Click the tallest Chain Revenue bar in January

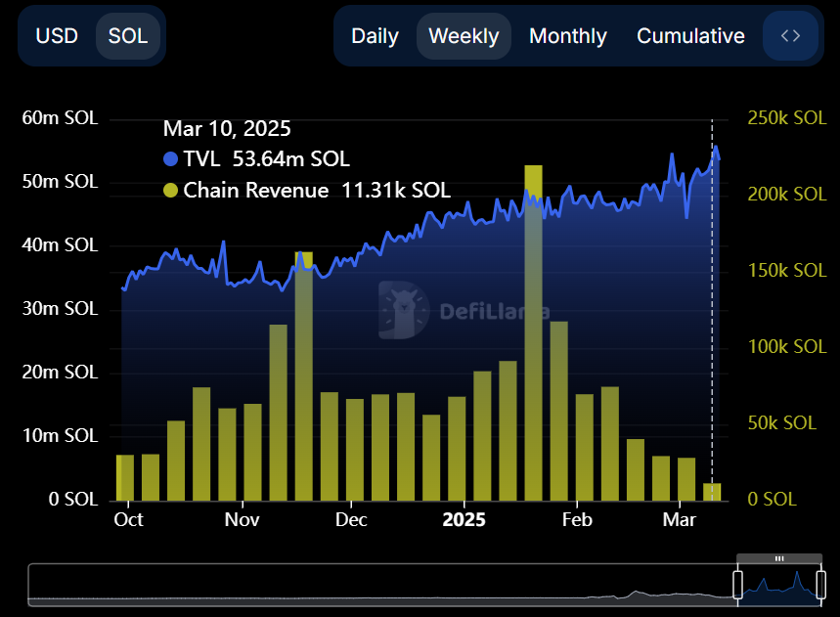tap(533, 332)
